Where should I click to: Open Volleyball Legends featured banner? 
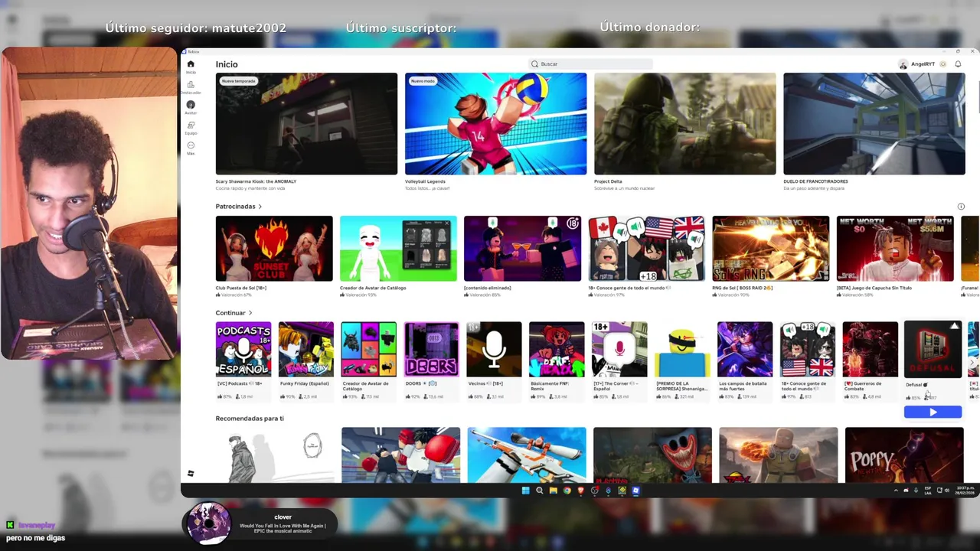[495, 124]
